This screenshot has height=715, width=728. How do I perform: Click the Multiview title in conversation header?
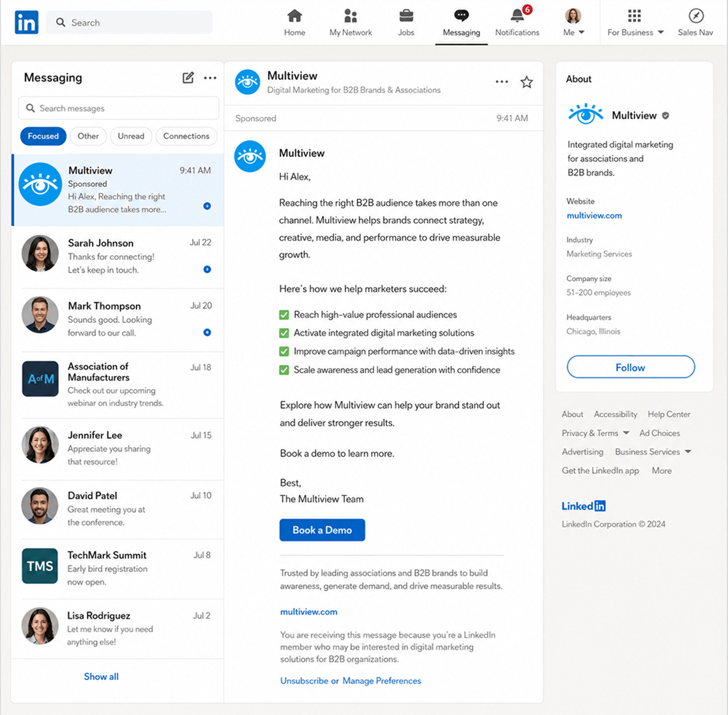(x=292, y=76)
